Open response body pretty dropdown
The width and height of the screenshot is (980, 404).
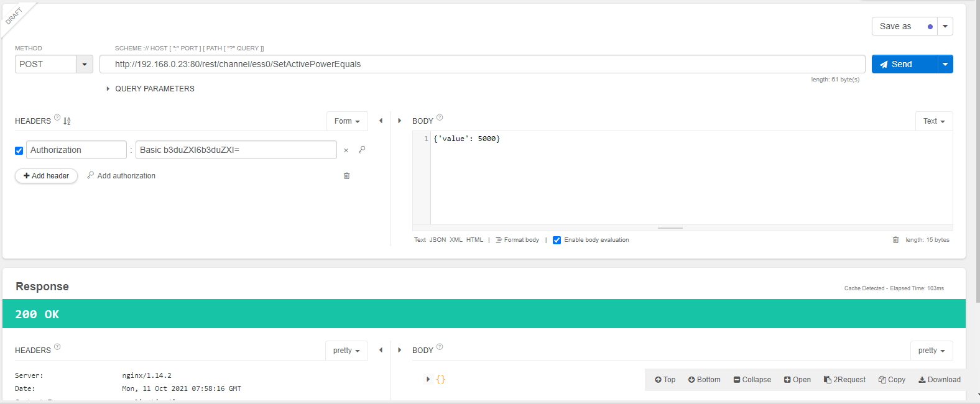coord(931,351)
